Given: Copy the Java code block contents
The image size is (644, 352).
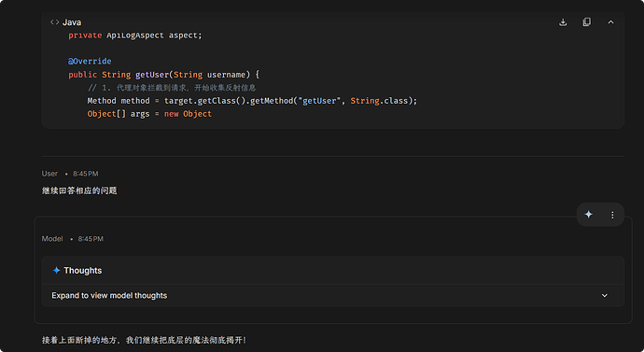Looking at the screenshot, I should pos(586,22).
